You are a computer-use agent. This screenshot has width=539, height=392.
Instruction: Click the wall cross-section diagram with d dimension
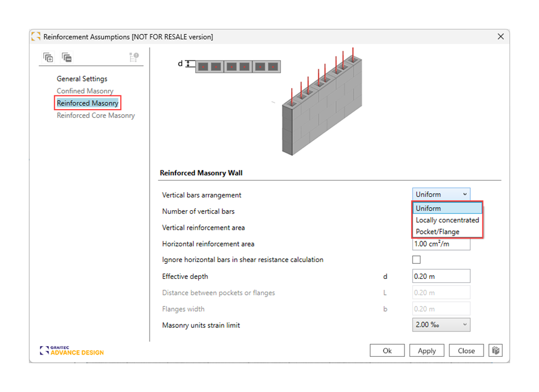[x=229, y=66]
